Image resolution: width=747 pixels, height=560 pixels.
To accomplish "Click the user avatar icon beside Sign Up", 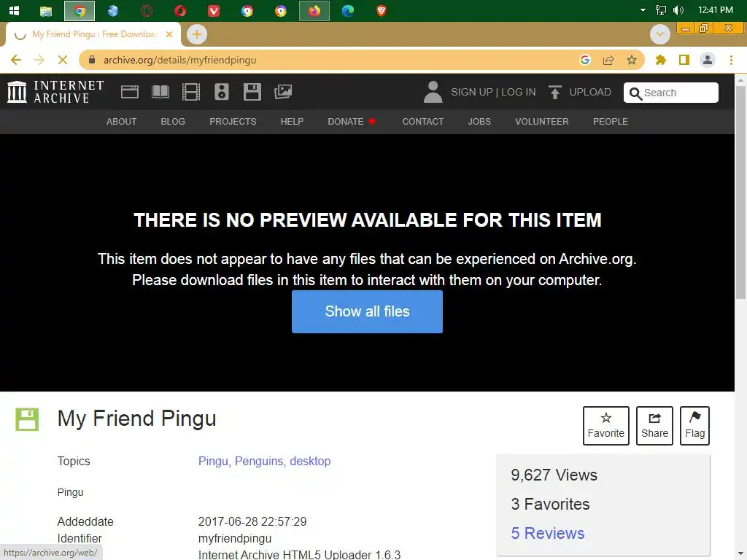I will coord(433,92).
